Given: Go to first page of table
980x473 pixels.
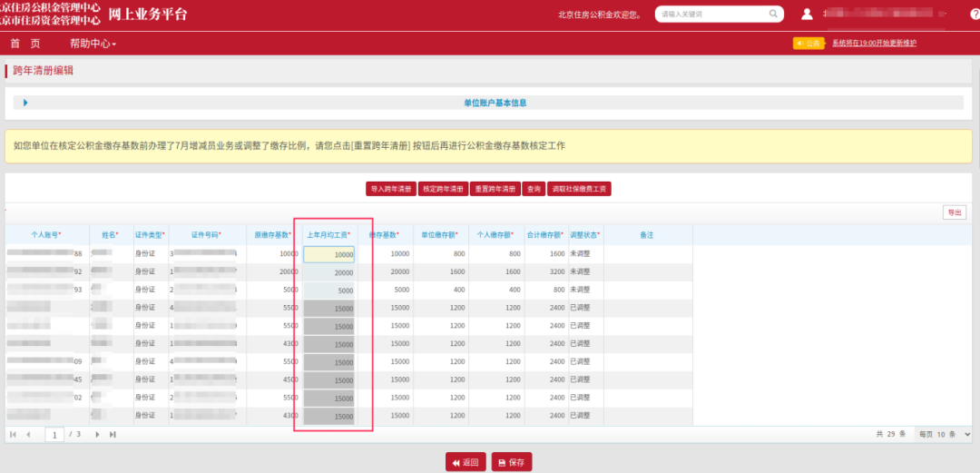Looking at the screenshot, I should point(13,434).
